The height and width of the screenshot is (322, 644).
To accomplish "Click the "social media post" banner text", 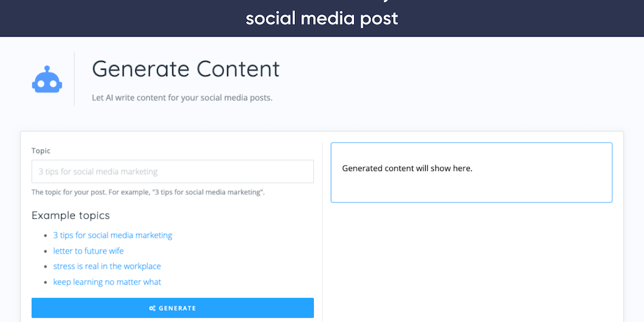I will pyautogui.click(x=321, y=18).
